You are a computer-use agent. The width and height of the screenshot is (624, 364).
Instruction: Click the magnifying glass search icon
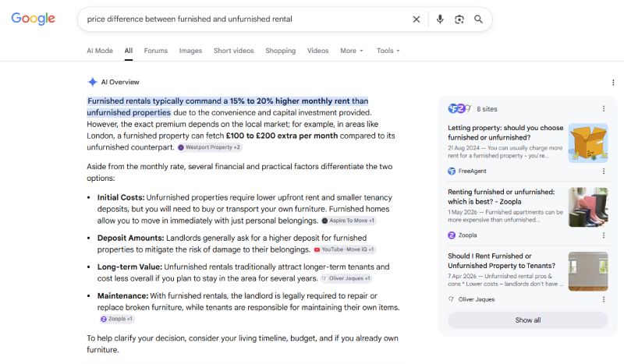[478, 19]
